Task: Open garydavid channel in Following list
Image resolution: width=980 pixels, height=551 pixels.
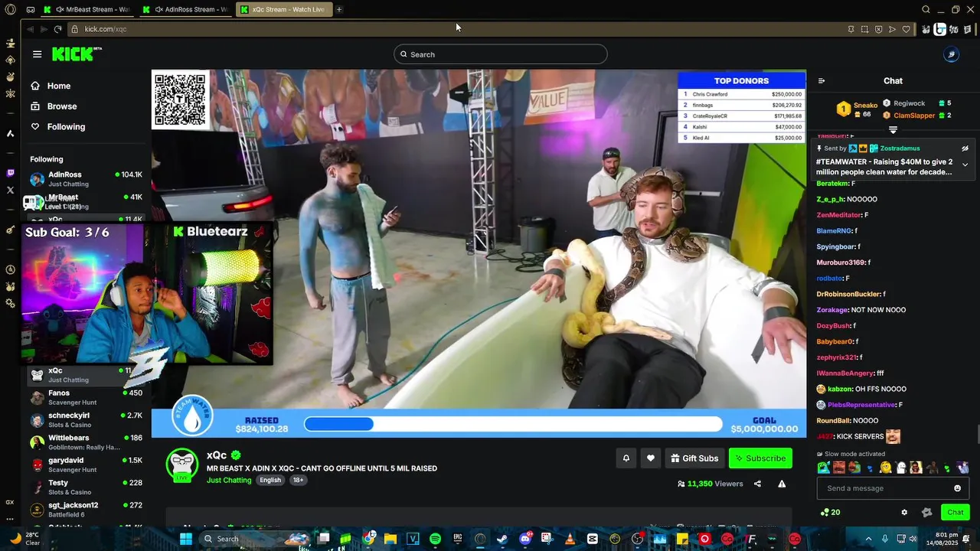Action: [x=87, y=465]
